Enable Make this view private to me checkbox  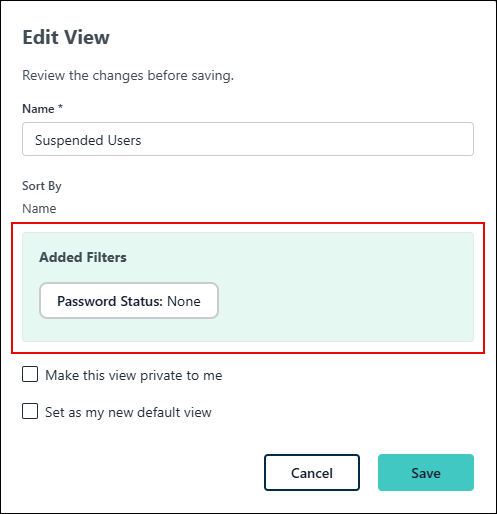tap(30, 374)
